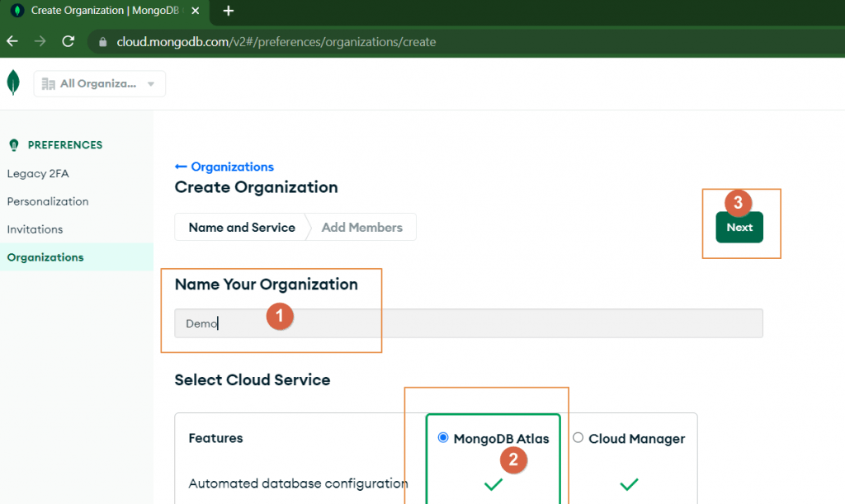Click the Create Organization tab title
Viewport: 845px width, 504px height.
(105, 11)
